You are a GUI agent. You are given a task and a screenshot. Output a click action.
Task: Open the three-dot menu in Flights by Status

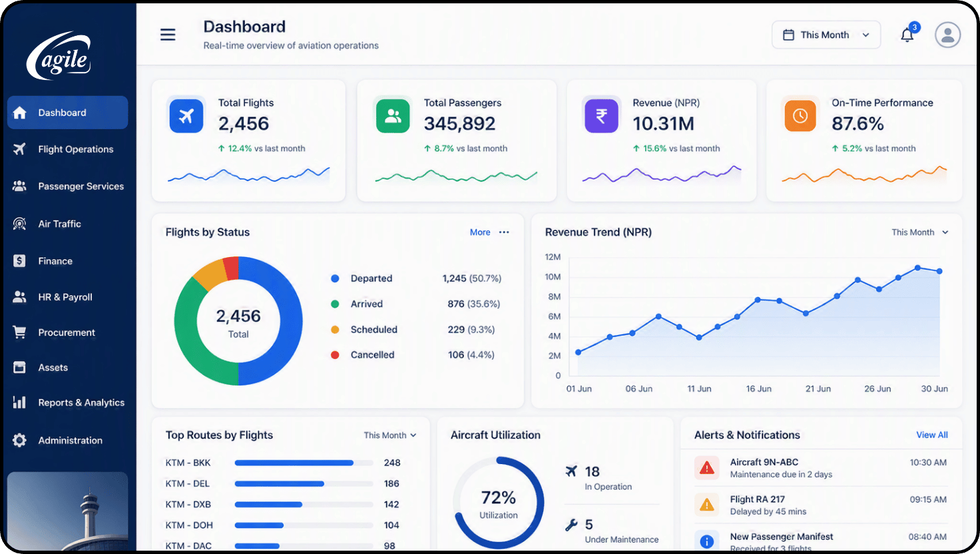(x=504, y=232)
